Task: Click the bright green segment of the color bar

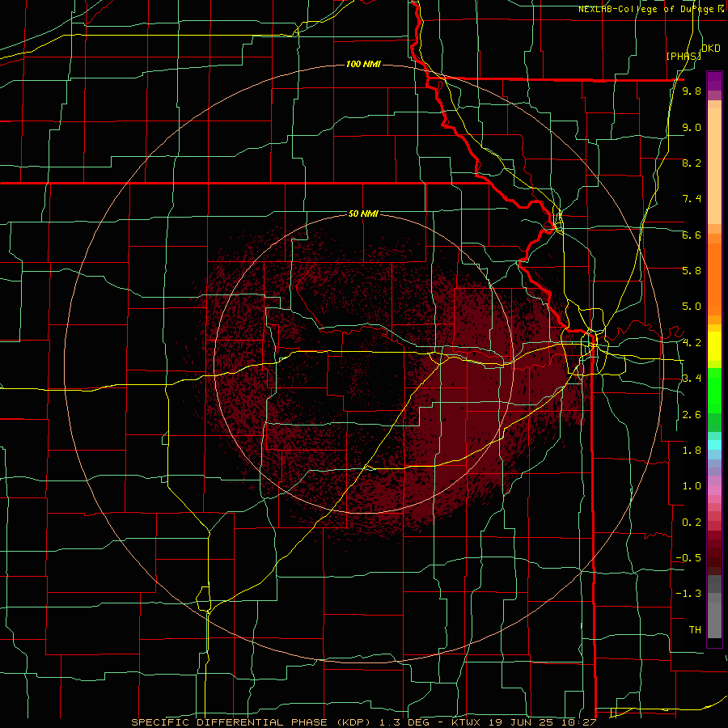Action: pos(714,391)
